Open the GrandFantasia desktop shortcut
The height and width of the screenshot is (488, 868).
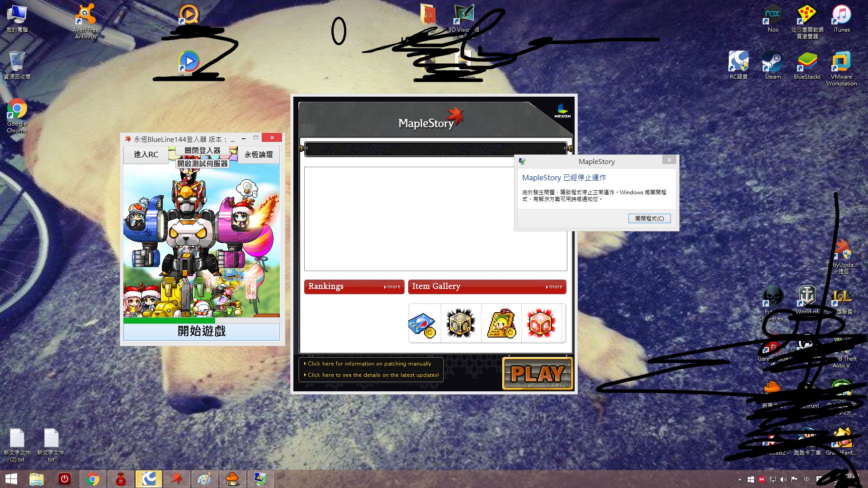841,441
